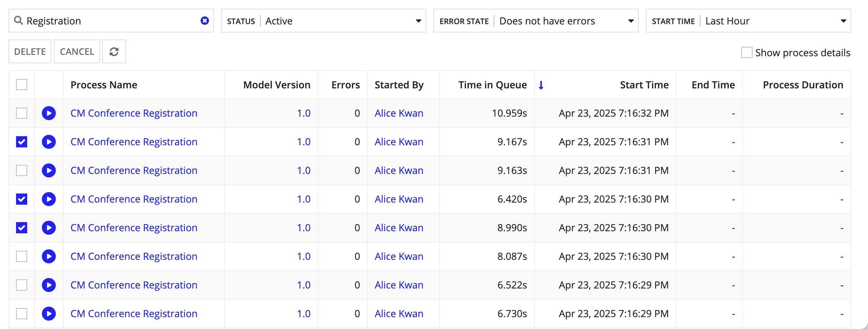Clear the Registration search text

(205, 21)
